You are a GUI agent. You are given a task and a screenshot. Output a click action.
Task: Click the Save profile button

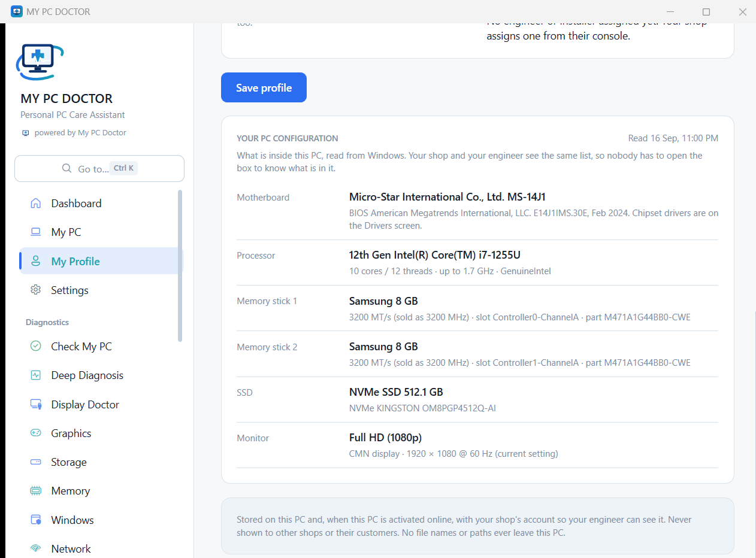click(264, 87)
